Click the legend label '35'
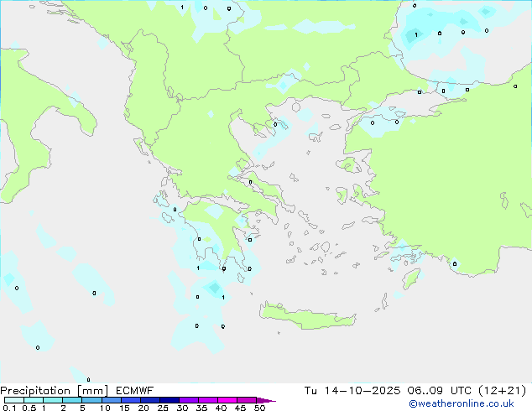 tap(201, 408)
